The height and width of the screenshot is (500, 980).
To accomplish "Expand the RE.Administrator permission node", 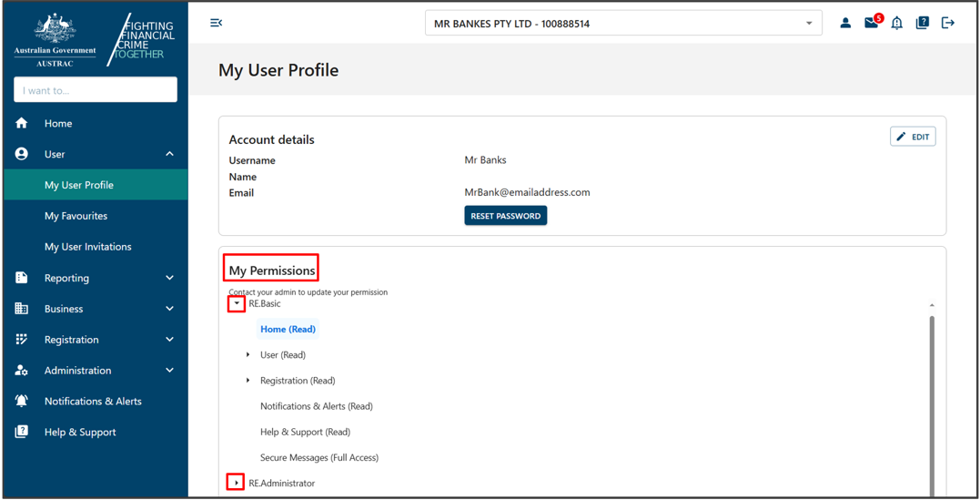I will point(236,483).
